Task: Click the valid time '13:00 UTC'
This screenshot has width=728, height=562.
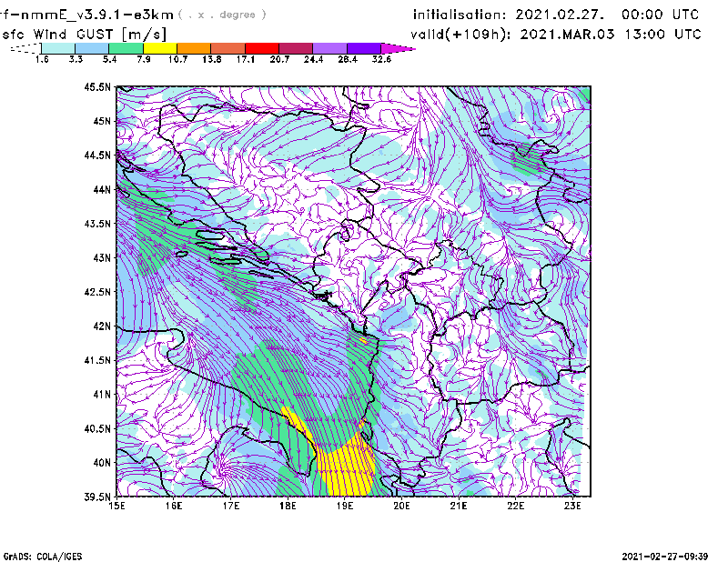Action: (662, 35)
